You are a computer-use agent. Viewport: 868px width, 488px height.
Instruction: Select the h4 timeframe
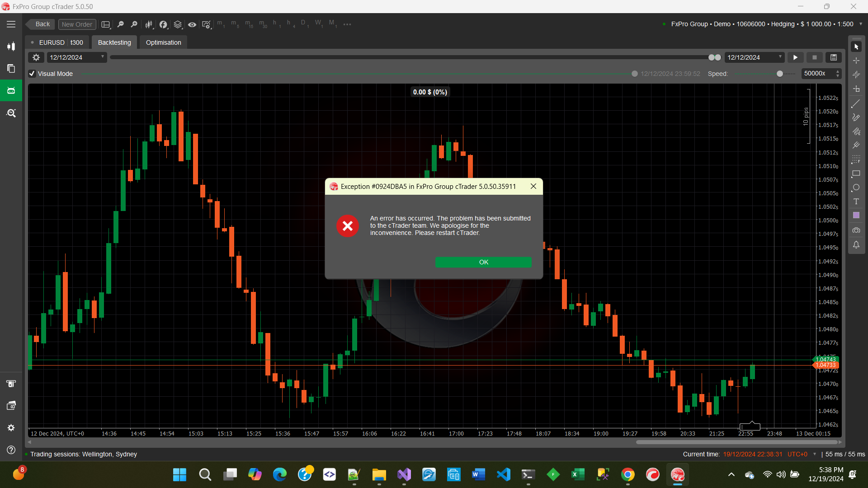290,24
